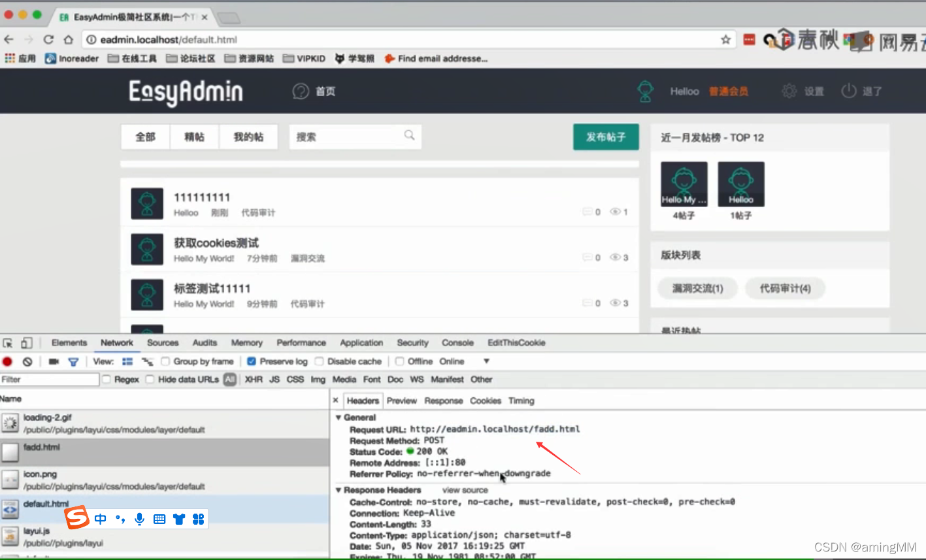The image size is (926, 560).
Task: Click the browser home icon
Action: (x=68, y=39)
